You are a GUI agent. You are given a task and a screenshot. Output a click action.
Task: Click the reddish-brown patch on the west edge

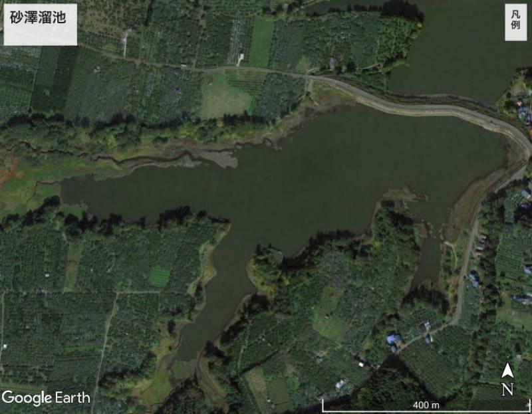pyautogui.click(x=9, y=173)
